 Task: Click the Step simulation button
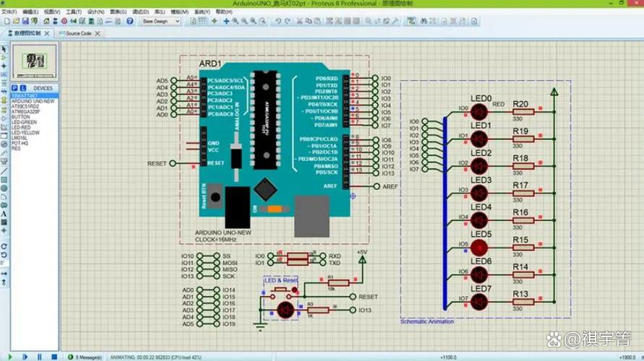tap(25, 357)
